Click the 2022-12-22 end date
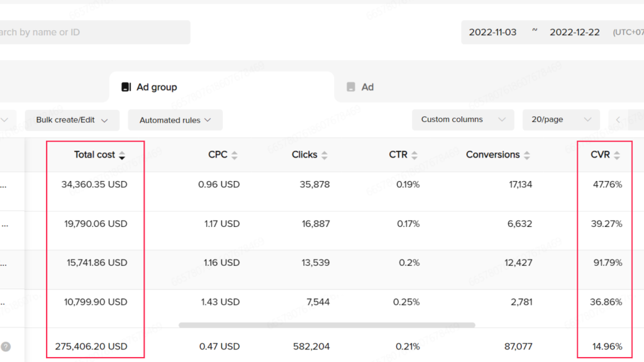The height and width of the screenshot is (362, 644). point(575,31)
